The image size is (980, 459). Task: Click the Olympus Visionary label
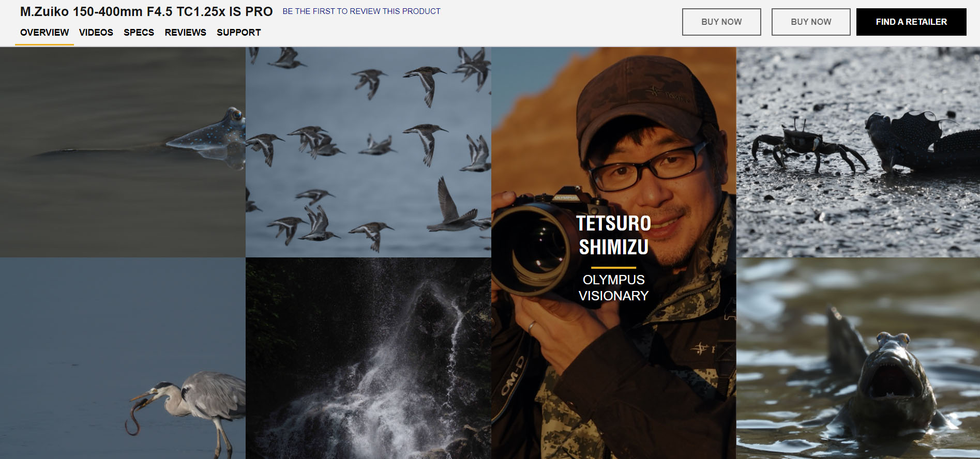pos(613,288)
